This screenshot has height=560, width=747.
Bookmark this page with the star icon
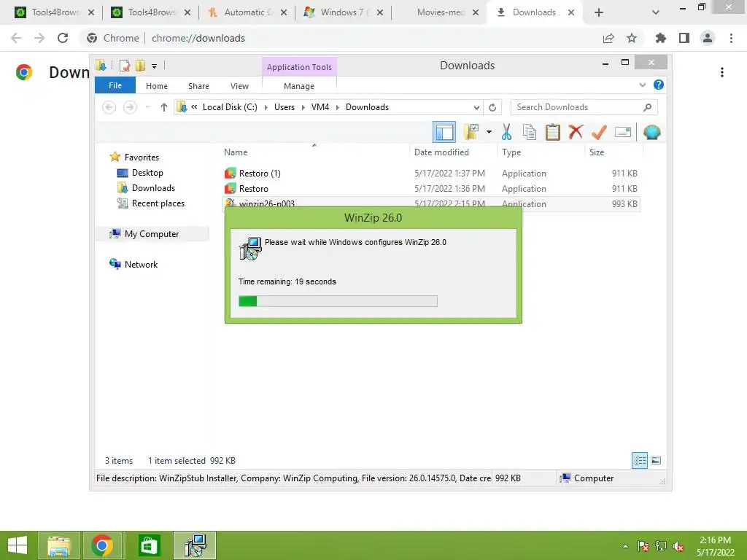(632, 38)
